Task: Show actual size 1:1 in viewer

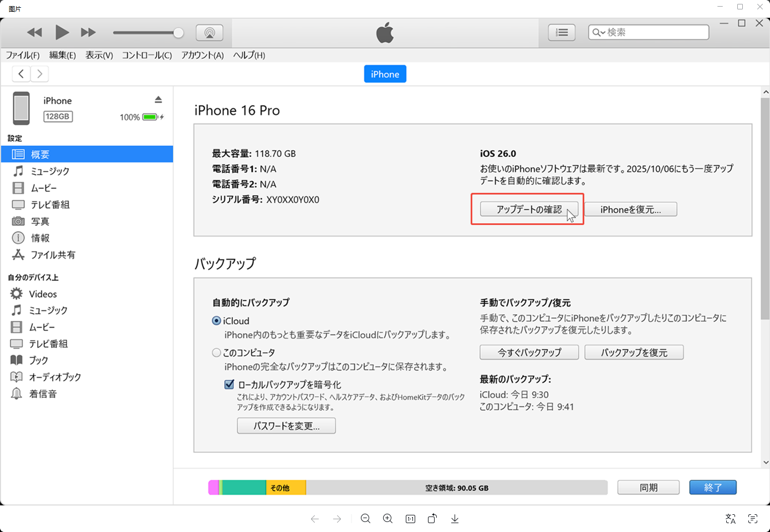Action: pos(410,519)
